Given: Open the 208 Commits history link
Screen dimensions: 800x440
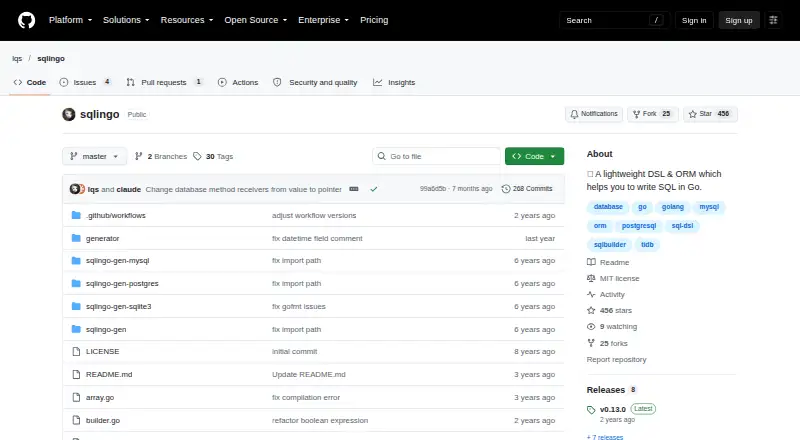Looking at the screenshot, I should point(527,189).
